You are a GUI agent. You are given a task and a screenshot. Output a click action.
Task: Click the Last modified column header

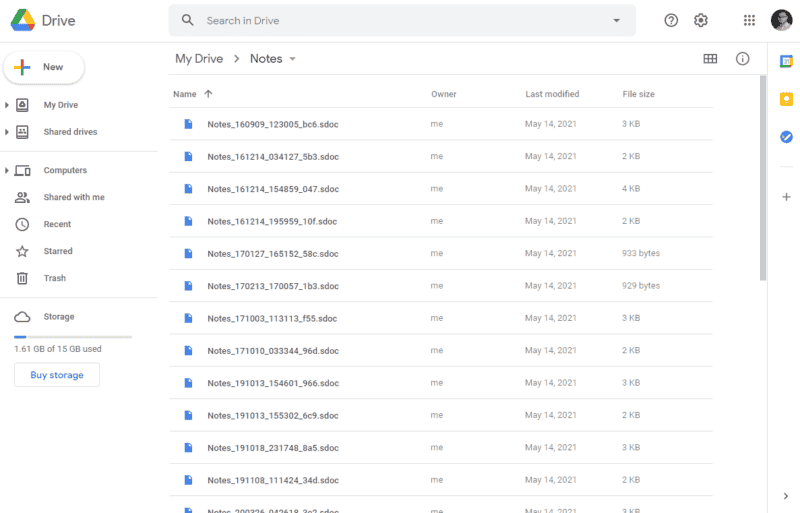[552, 94]
